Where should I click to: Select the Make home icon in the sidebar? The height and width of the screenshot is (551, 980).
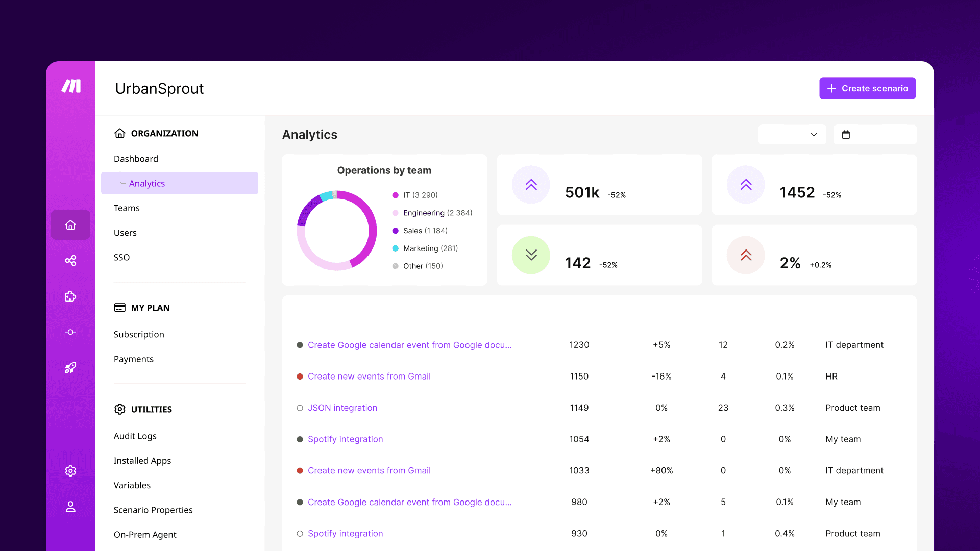70,224
